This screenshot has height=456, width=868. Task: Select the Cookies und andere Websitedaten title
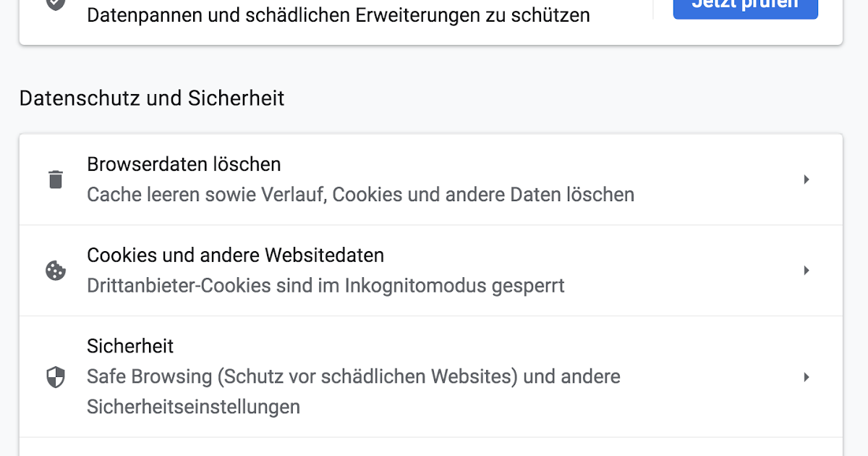pyautogui.click(x=235, y=255)
